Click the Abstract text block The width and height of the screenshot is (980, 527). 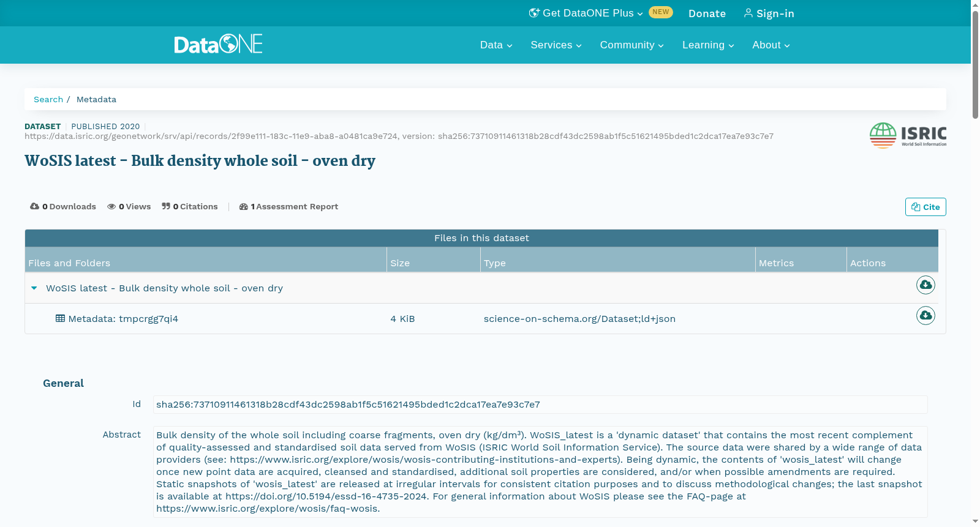click(540, 472)
